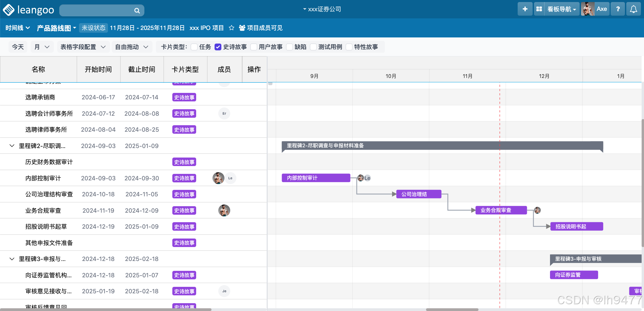This screenshot has width=644, height=311.
Task: Click the 今天 button
Action: coord(18,47)
